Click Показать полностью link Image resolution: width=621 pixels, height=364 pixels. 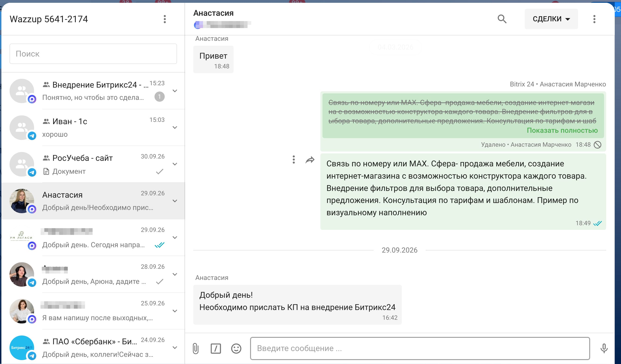(x=562, y=130)
